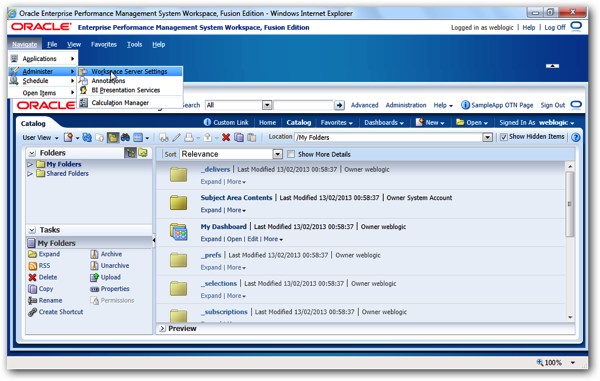Open the Applications submenu
The height and width of the screenshot is (381, 600).
[x=43, y=59]
